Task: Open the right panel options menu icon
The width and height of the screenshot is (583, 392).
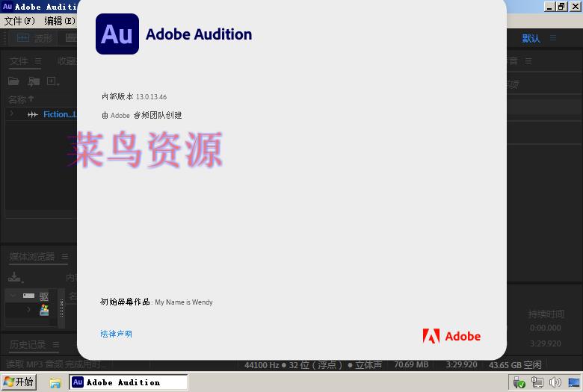Action: (x=528, y=61)
